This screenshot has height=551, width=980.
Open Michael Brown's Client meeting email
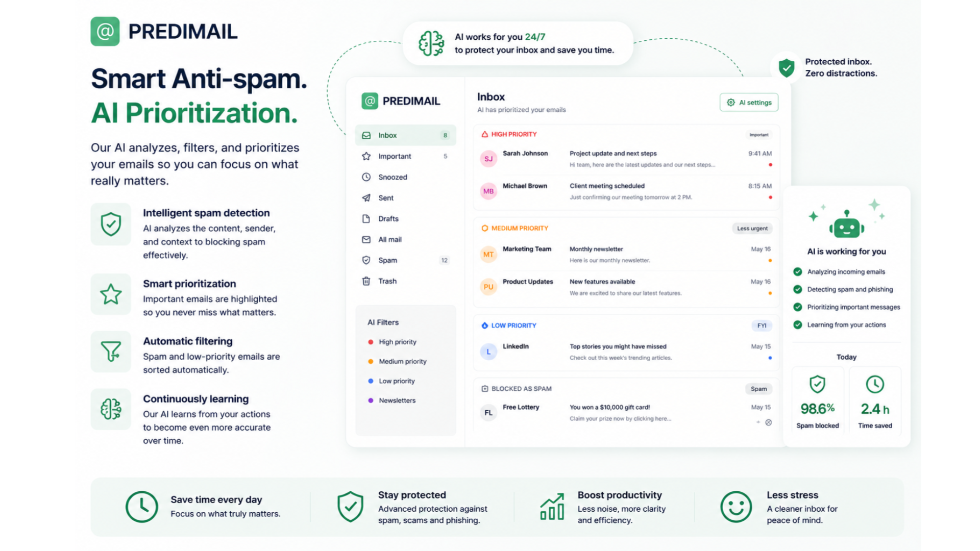pyautogui.click(x=626, y=191)
